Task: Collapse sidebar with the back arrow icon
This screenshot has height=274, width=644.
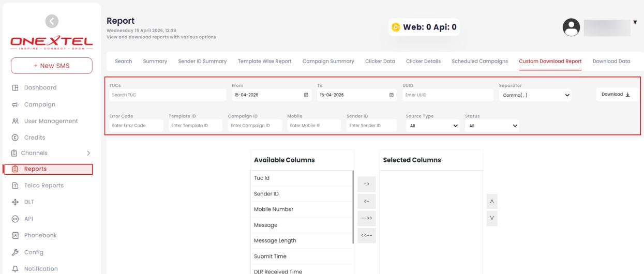Action: click(52, 21)
